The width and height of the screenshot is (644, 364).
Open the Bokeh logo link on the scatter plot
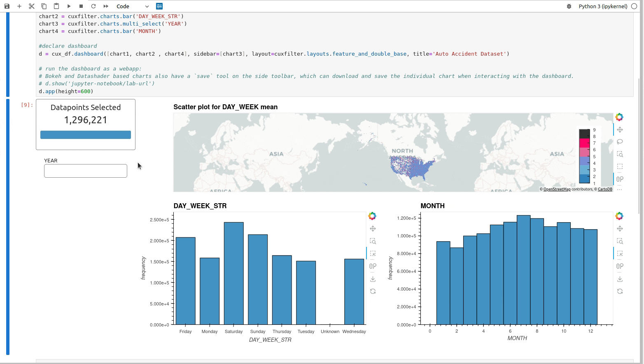click(x=619, y=117)
